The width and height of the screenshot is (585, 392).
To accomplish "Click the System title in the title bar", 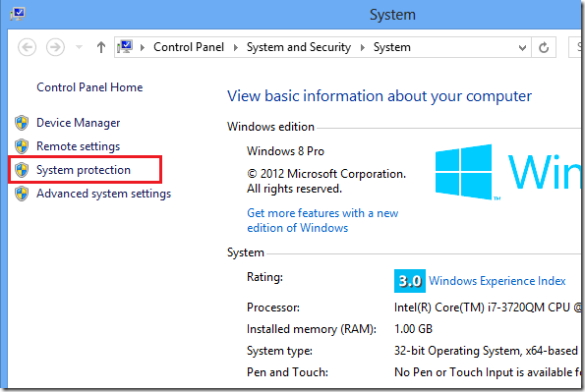I will 392,15.
